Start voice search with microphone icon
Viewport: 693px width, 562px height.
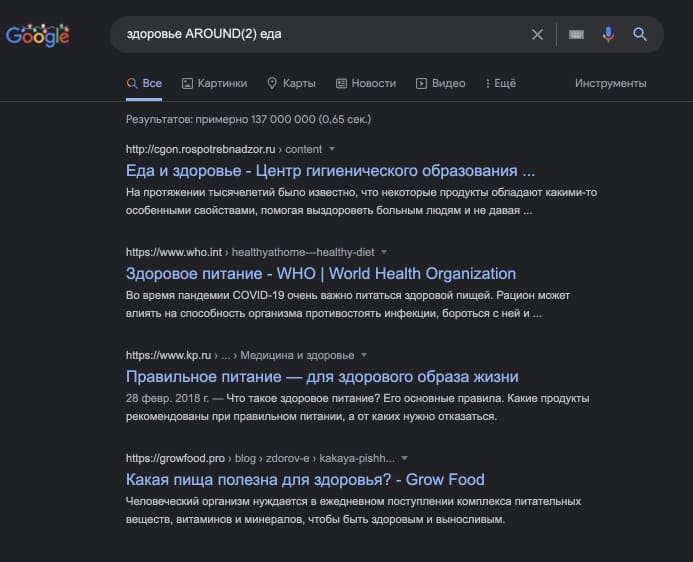[608, 34]
